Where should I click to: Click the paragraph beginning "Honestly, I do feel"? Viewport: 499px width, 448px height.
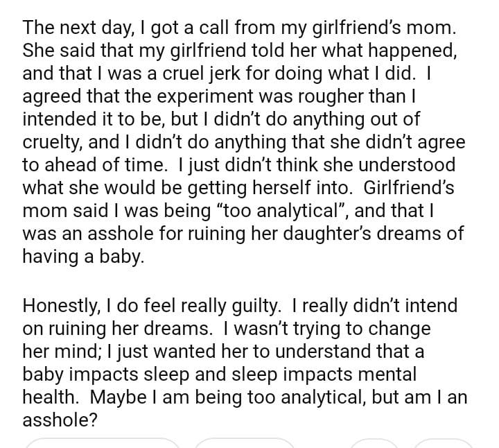243,362
